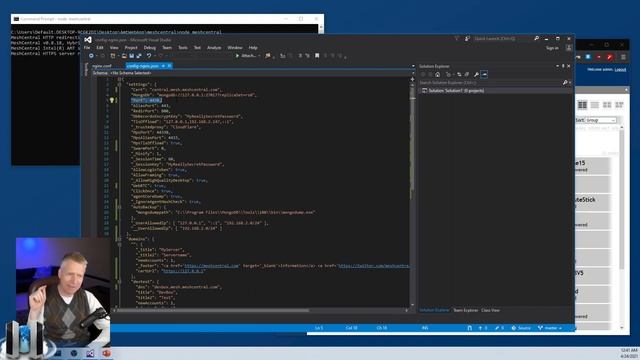The height and width of the screenshot is (360, 640).
Task: Click Logout link in the browser window
Action: tap(620, 70)
